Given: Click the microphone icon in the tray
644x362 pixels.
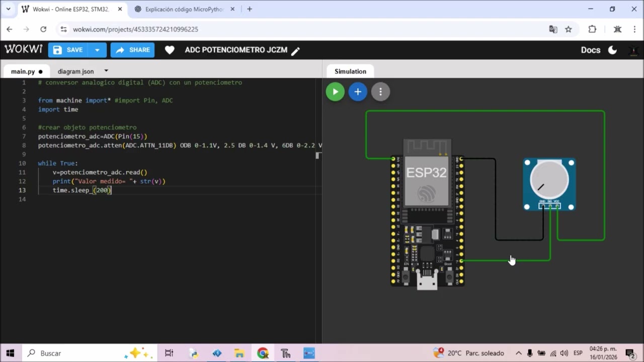Looking at the screenshot, I should click(x=531, y=353).
